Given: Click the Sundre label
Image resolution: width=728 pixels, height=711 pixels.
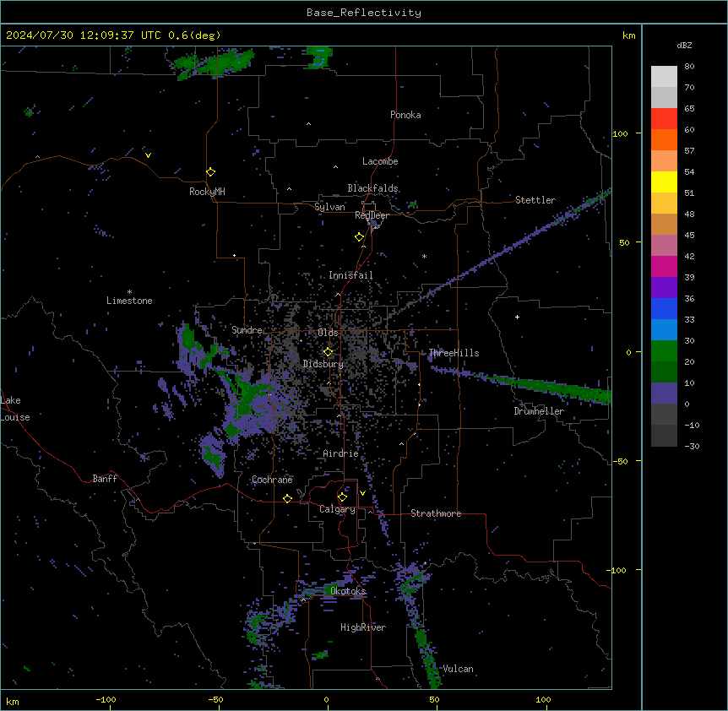Looking at the screenshot, I should click(247, 330).
